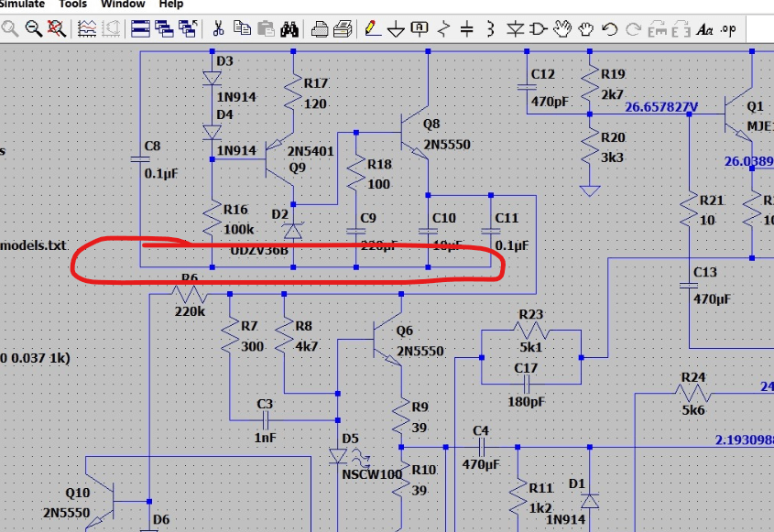Click the 100k value of R16

point(238,229)
